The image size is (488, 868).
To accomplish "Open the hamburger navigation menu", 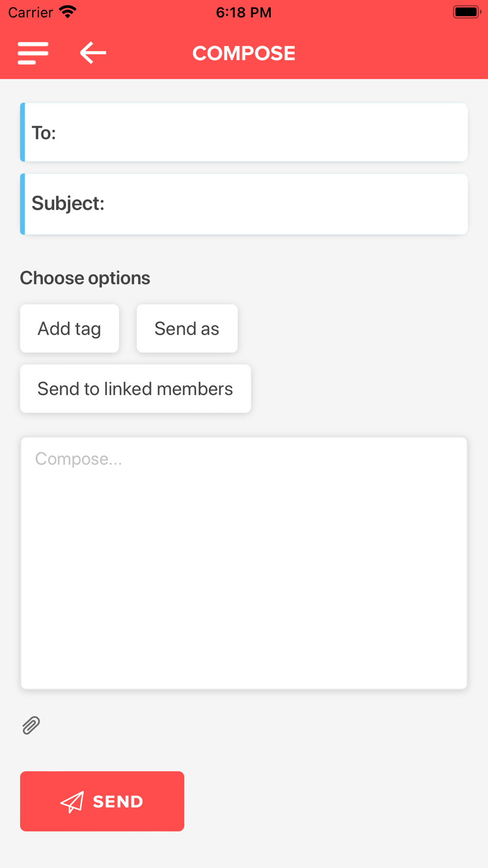I will [33, 53].
